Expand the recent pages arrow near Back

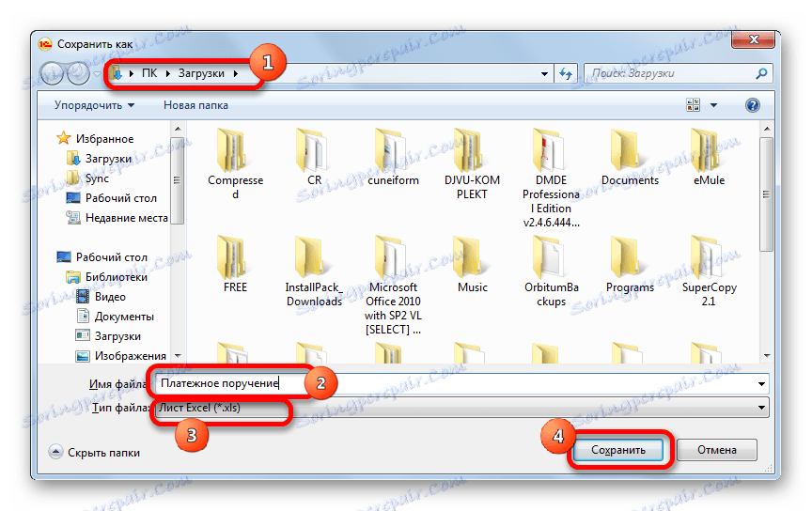(96, 74)
